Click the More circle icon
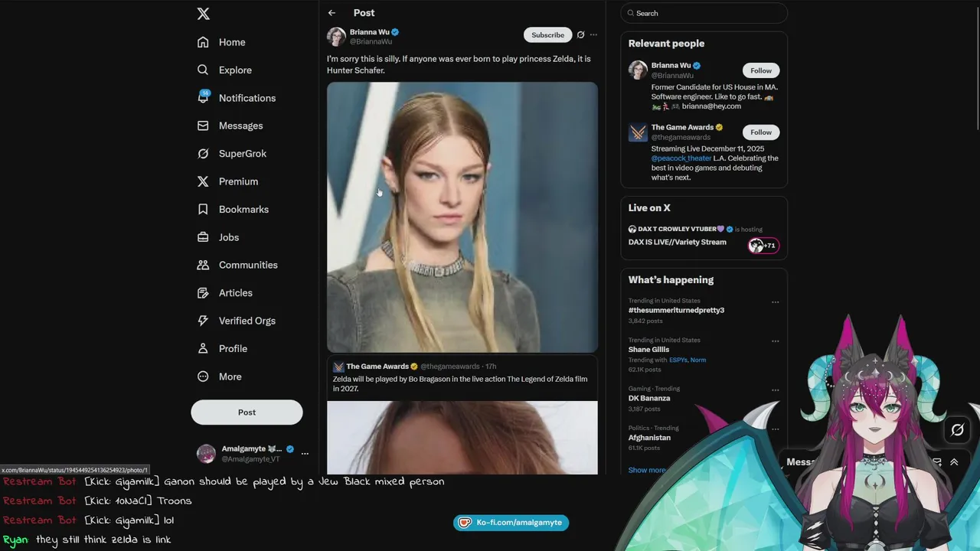The image size is (980, 551). (x=203, y=377)
